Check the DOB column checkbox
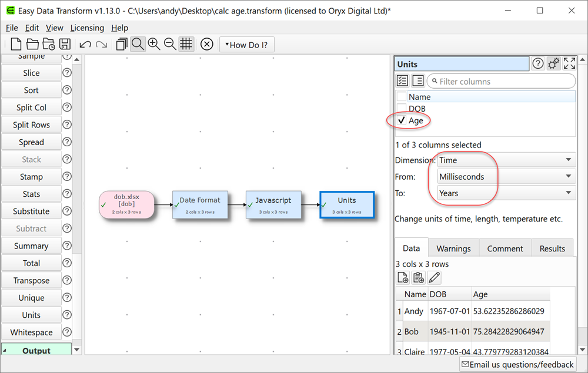The image size is (588, 373). [x=402, y=108]
